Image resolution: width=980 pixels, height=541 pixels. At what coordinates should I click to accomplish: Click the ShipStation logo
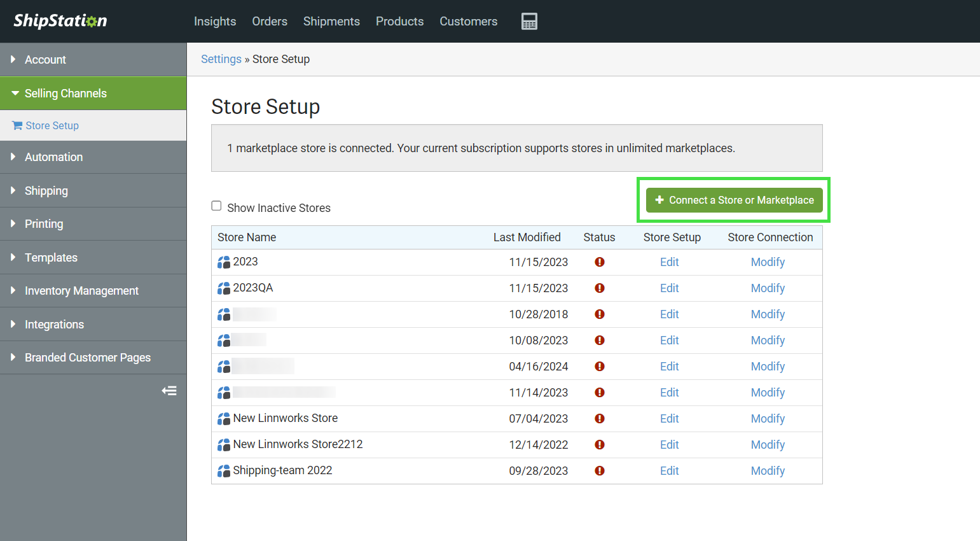pyautogui.click(x=60, y=21)
